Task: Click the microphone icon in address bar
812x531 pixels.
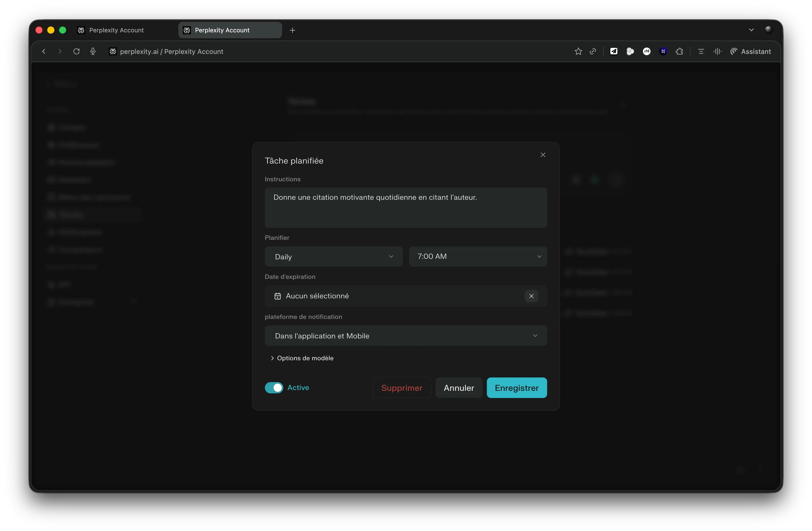Action: point(93,52)
